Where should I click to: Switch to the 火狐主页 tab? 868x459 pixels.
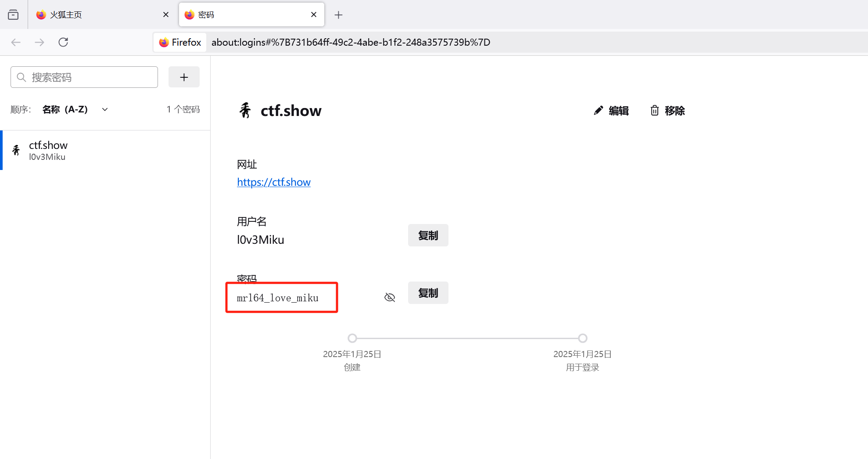point(102,15)
